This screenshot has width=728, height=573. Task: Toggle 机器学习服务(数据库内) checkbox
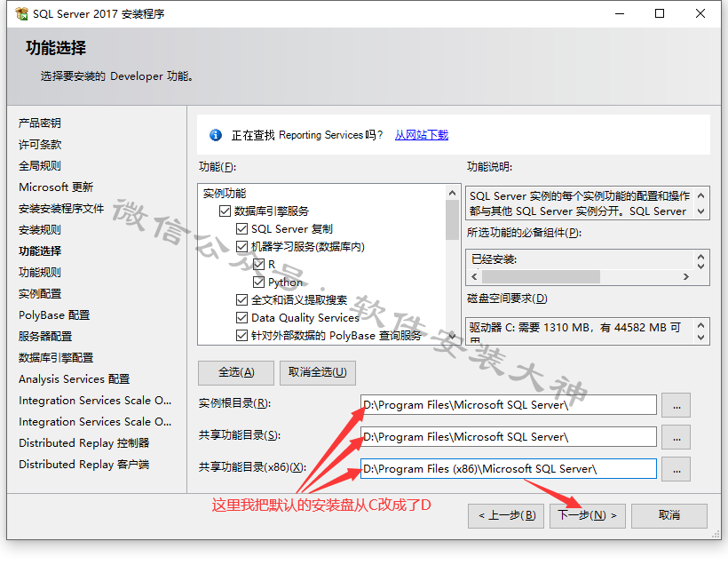[241, 247]
